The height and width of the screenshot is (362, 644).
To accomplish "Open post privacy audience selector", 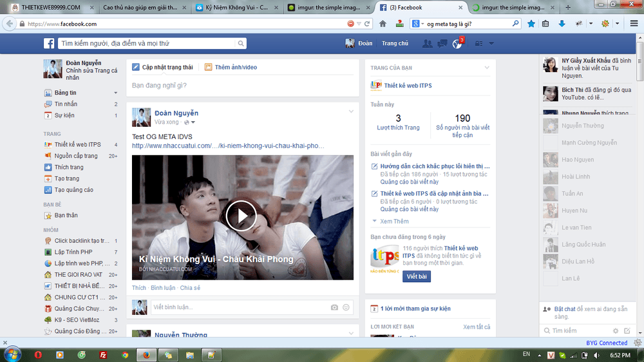I will coord(190,122).
